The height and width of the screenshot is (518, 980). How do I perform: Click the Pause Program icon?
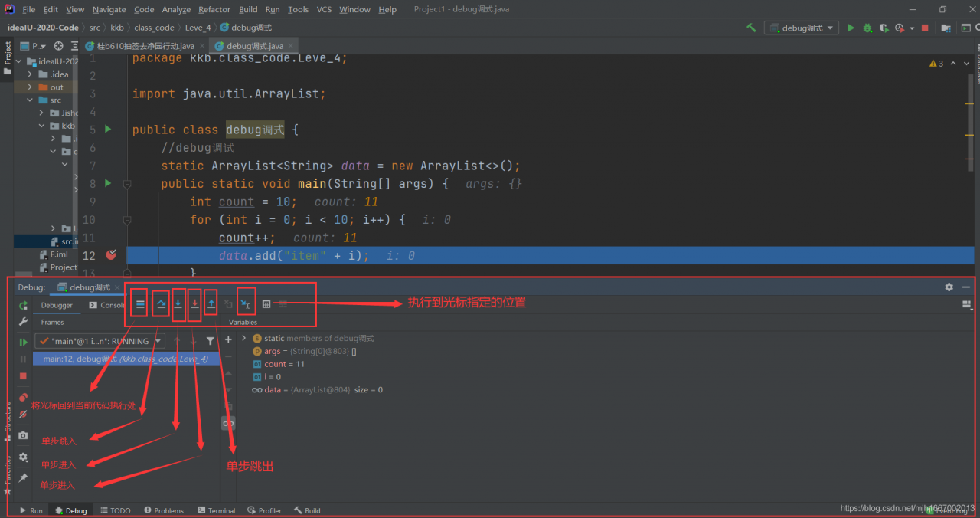[23, 359]
